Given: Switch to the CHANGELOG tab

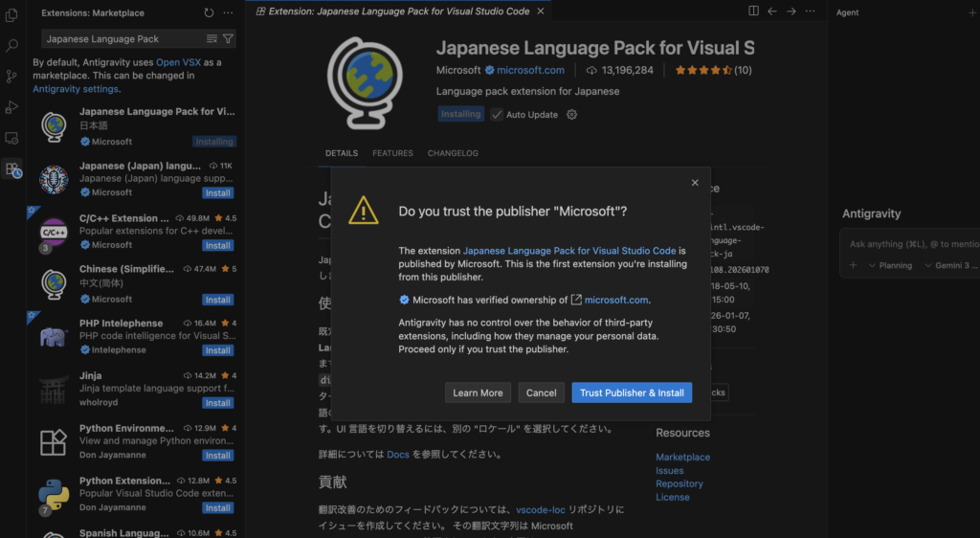Looking at the screenshot, I should (x=453, y=153).
